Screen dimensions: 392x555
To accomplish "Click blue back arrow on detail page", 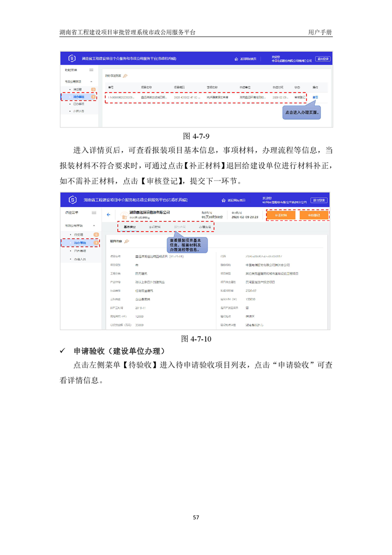I will tap(109, 215).
